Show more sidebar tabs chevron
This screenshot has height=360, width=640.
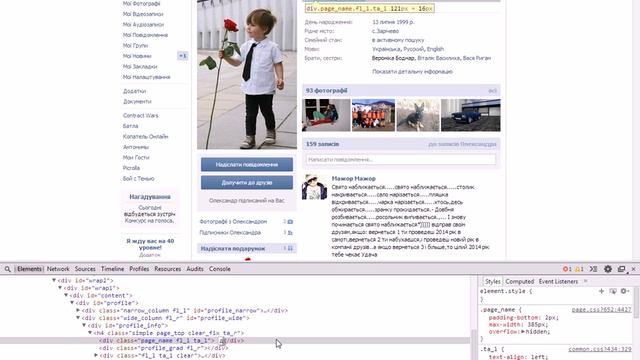(586, 281)
